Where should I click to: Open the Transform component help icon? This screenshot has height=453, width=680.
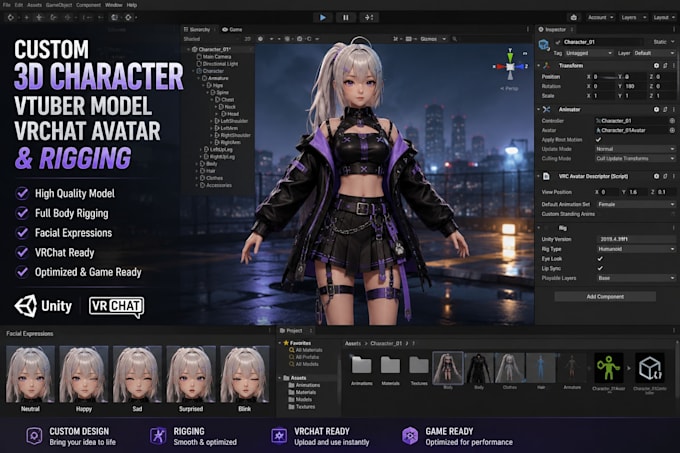pos(656,65)
